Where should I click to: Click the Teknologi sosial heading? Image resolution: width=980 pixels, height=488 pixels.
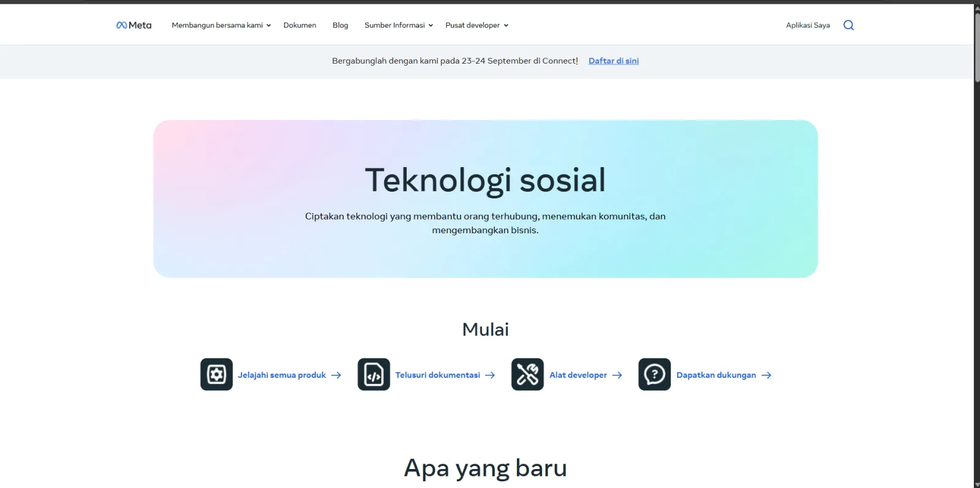click(x=485, y=180)
